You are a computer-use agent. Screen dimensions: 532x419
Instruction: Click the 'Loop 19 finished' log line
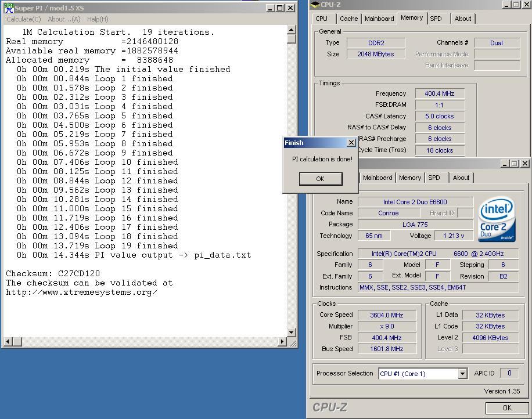(x=98, y=246)
